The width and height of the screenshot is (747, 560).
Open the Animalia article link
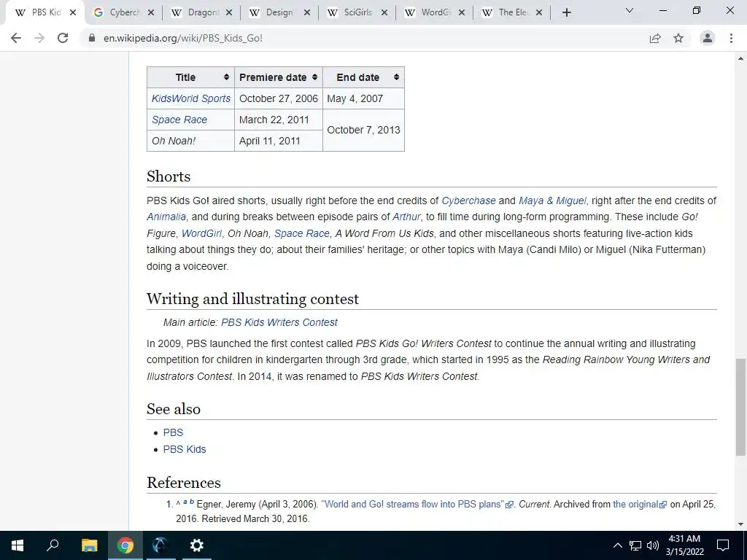(x=166, y=217)
